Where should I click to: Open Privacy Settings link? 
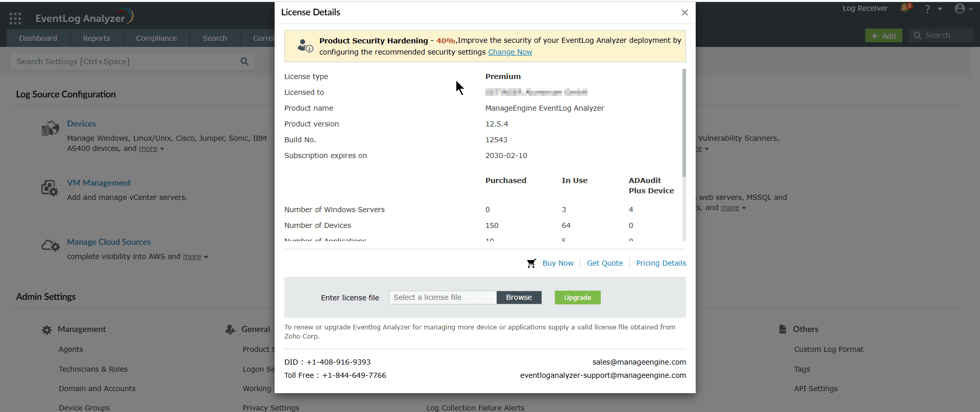coord(271,408)
